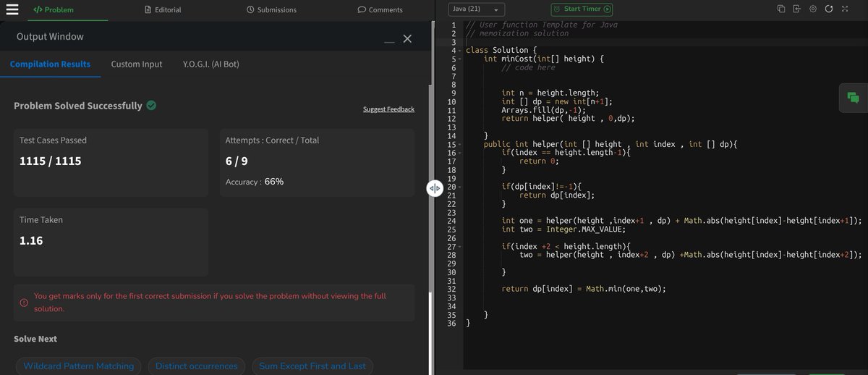Select the Compilation Results tab
Image resolution: width=868 pixels, height=375 pixels.
click(50, 64)
